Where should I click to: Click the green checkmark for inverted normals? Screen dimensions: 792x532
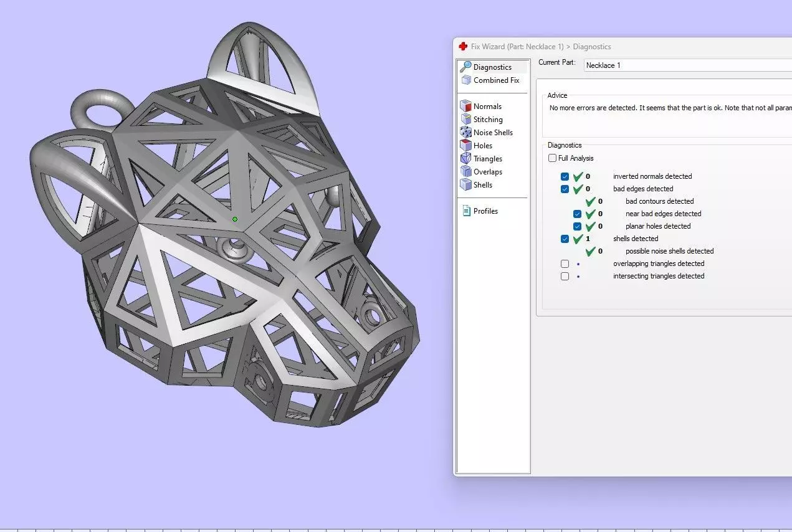(578, 176)
